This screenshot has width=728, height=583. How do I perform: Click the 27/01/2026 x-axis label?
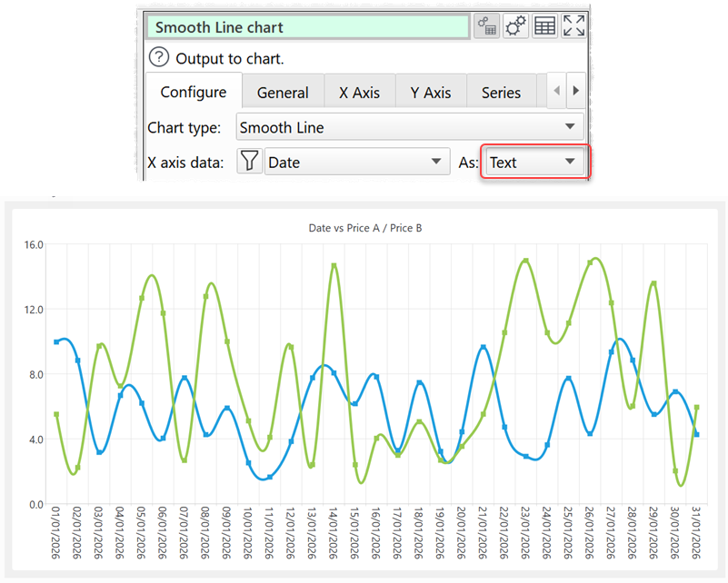click(612, 532)
